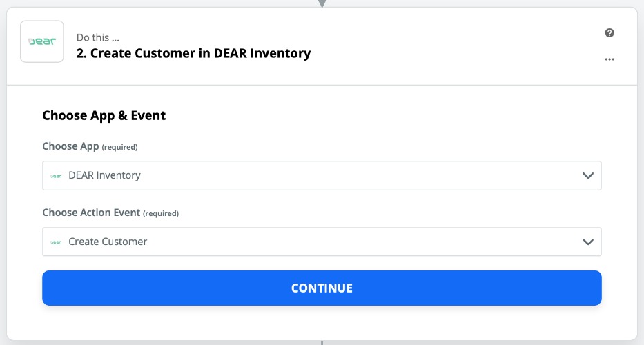
Task: Open the three-dot step options menu
Action: (x=609, y=59)
